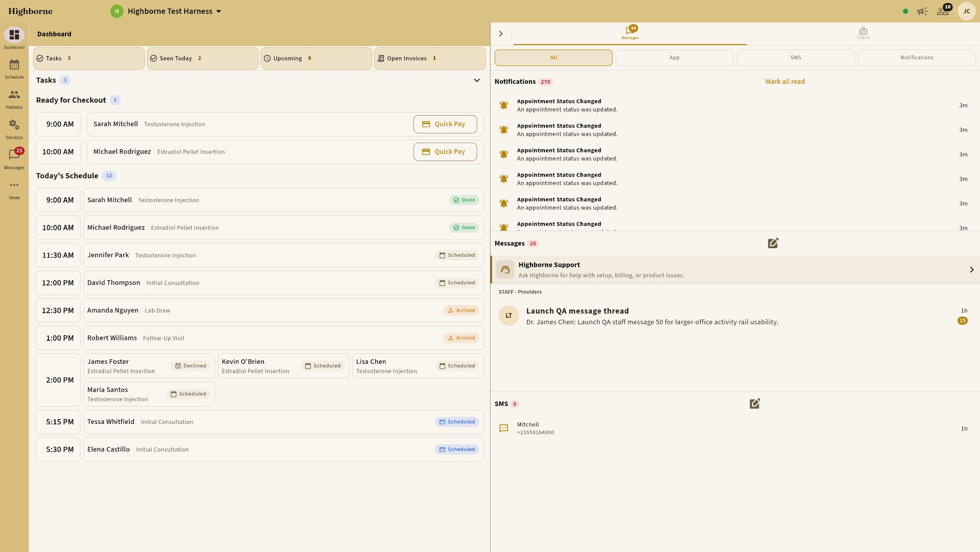Click the LT avatar of Launch QA thread
This screenshot has height=552, width=980.
tap(509, 315)
